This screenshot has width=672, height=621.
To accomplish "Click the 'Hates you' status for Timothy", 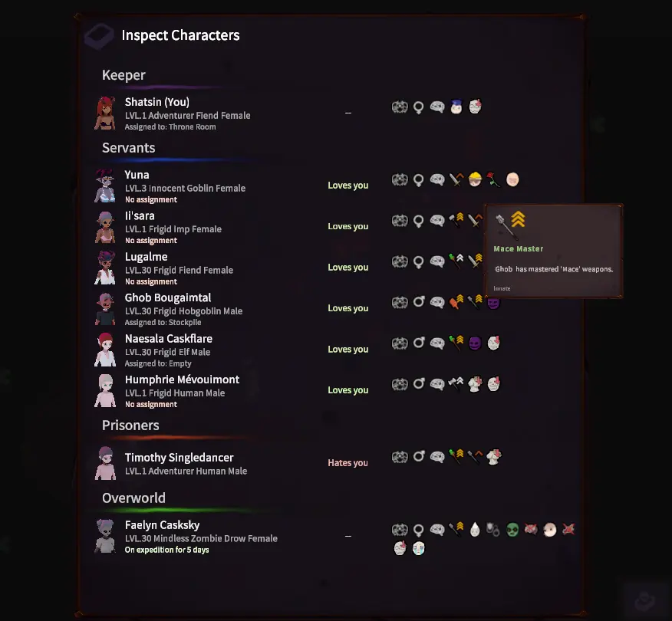I will (x=348, y=463).
